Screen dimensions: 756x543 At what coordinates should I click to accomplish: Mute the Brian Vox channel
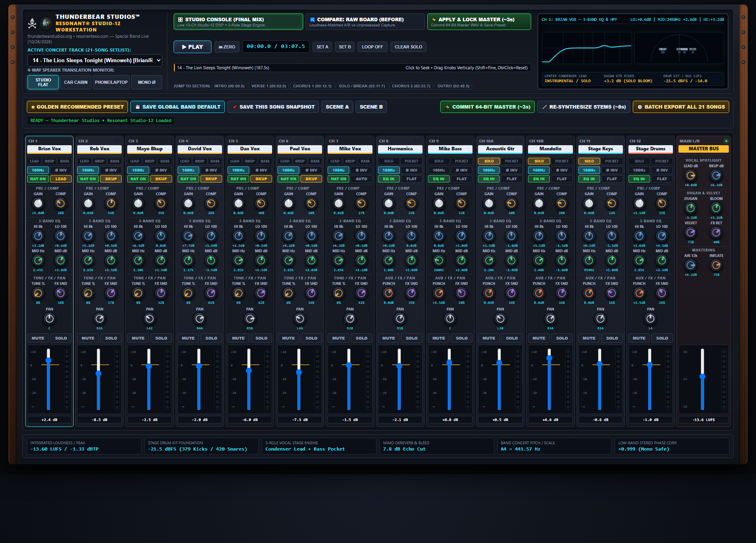click(x=38, y=338)
